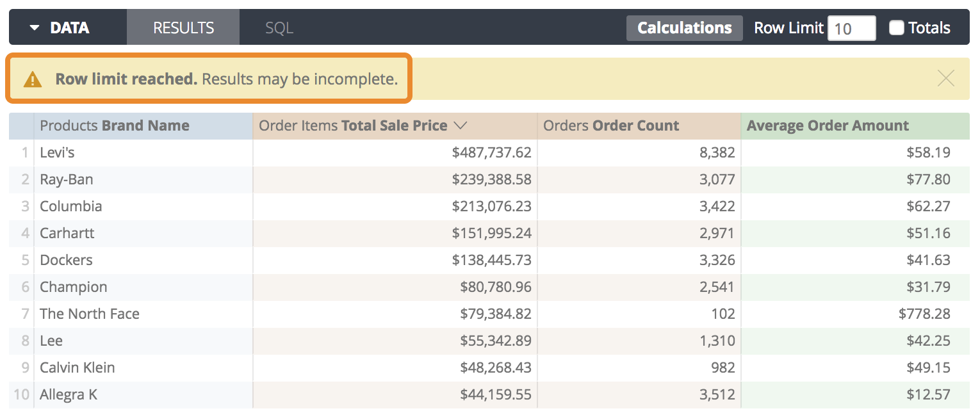The height and width of the screenshot is (420, 980).
Task: Collapse the DATA section triangle
Action: coord(35,28)
